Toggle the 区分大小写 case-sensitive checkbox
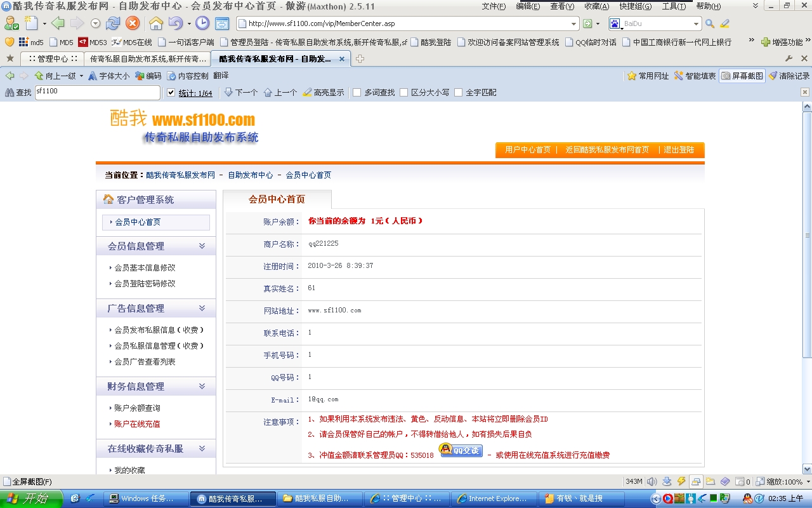Image resolution: width=812 pixels, height=508 pixels. [403, 93]
